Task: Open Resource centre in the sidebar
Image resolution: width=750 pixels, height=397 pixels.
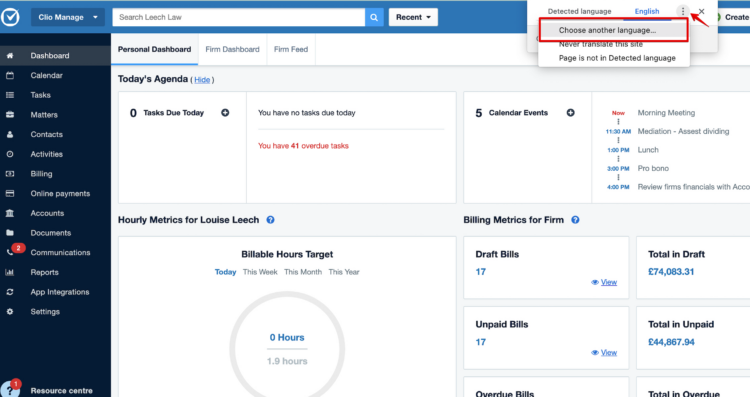Action: [62, 391]
